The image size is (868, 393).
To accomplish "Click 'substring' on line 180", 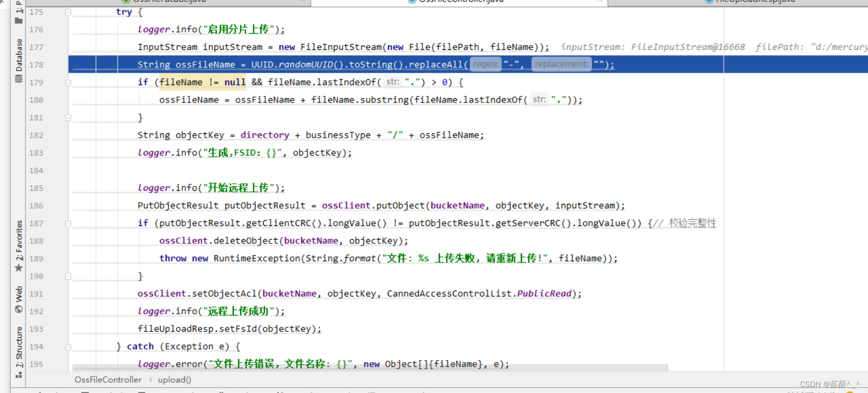I will point(384,100).
